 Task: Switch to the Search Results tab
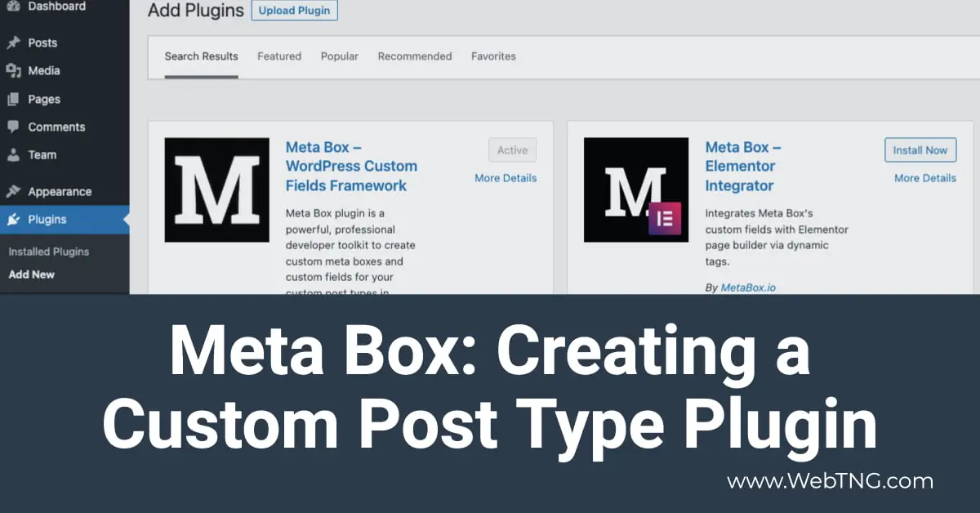pyautogui.click(x=201, y=56)
